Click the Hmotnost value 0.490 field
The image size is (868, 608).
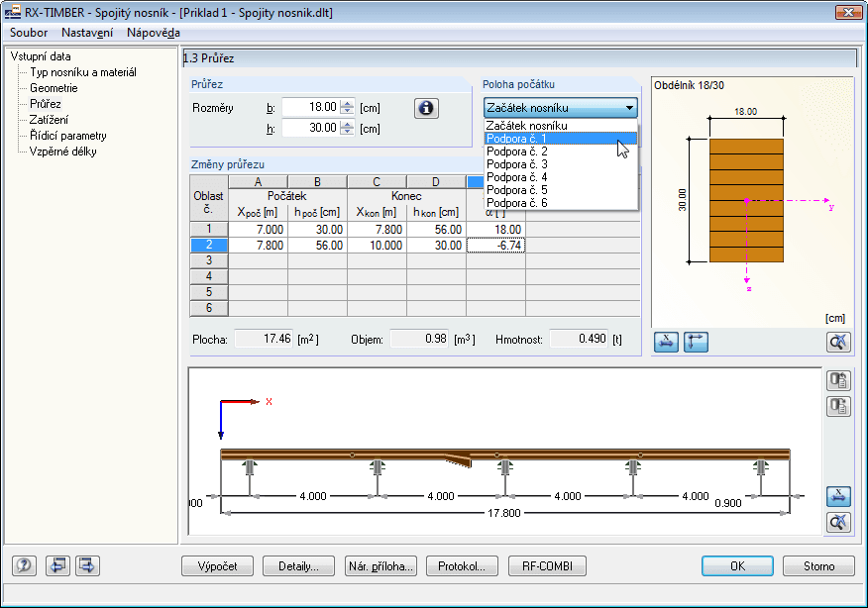(579, 339)
